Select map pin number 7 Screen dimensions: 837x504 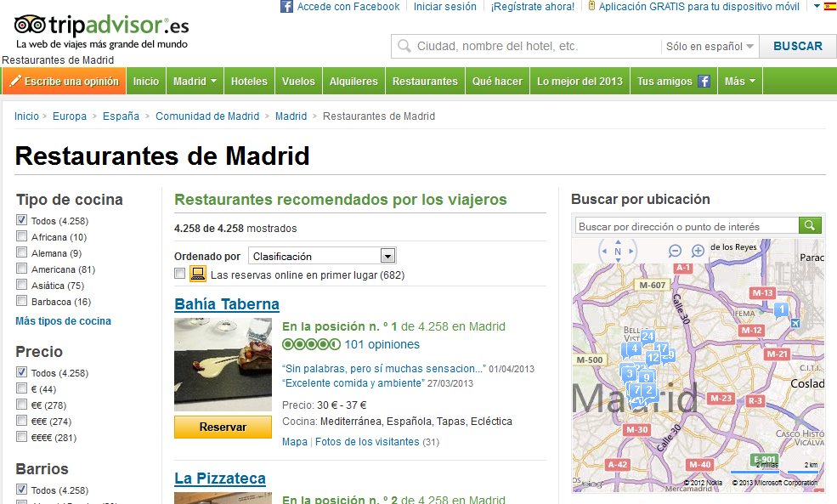(x=636, y=390)
